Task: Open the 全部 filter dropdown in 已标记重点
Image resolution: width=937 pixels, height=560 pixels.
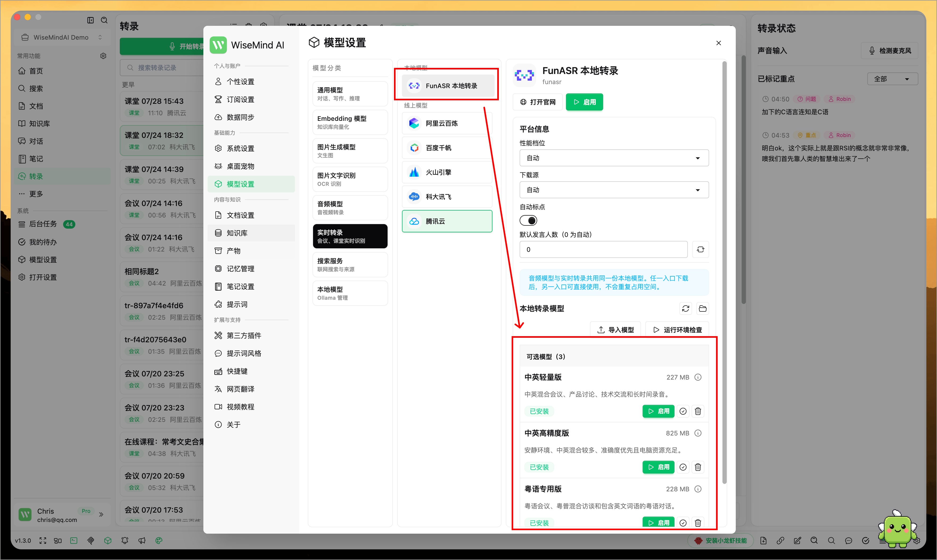Action: [893, 79]
